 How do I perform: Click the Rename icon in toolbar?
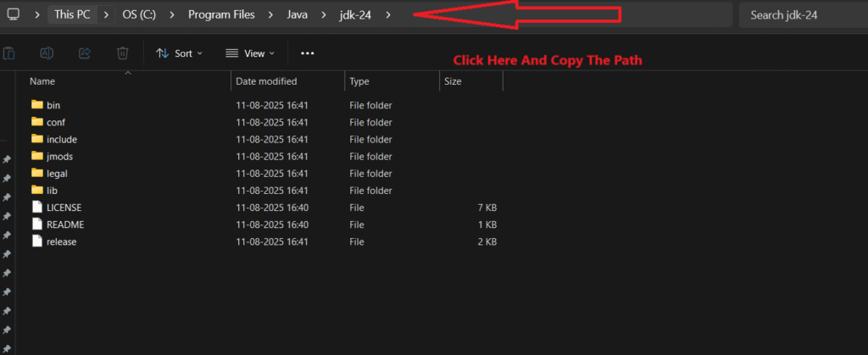(47, 53)
